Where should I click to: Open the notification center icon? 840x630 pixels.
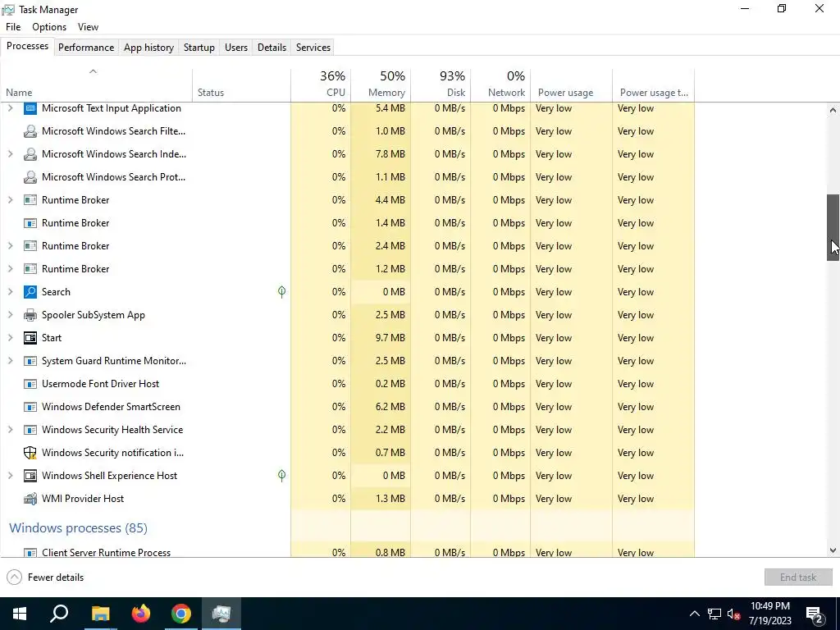point(815,614)
